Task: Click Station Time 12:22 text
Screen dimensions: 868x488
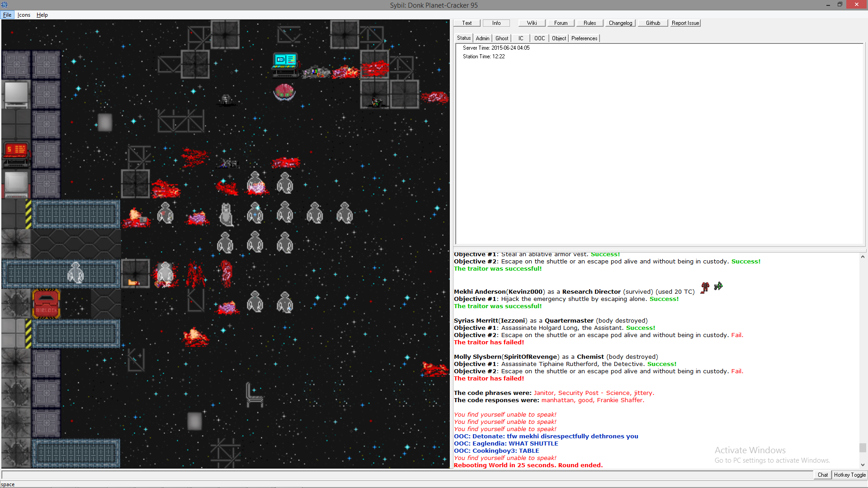Action: pos(484,56)
